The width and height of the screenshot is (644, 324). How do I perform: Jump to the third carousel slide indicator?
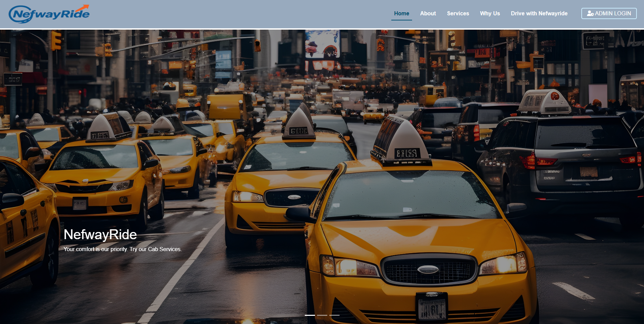(334, 315)
